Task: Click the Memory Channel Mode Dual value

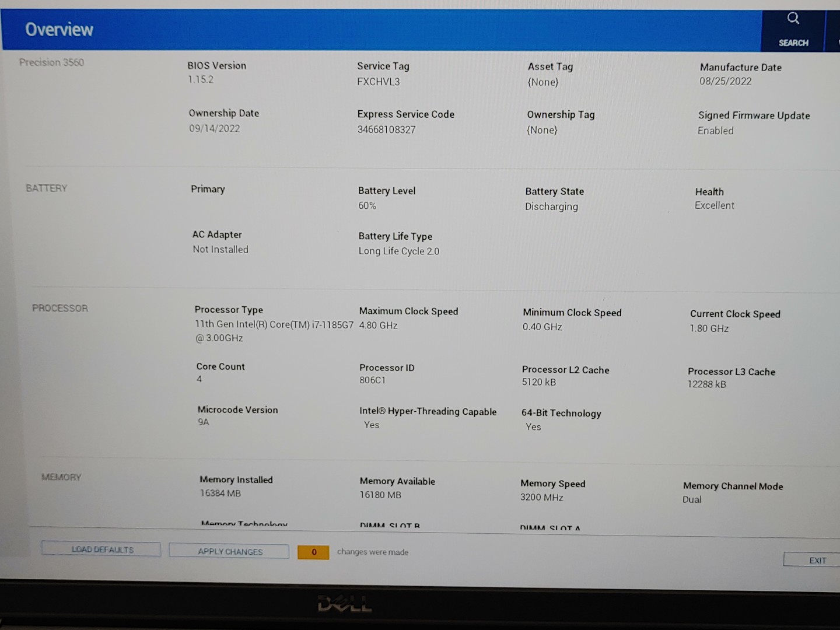Action: (692, 499)
